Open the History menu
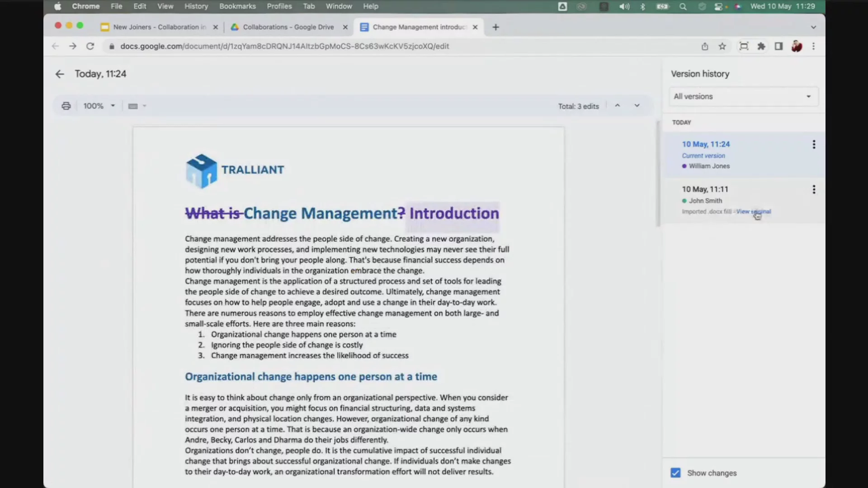Viewport: 868px width, 488px height. (x=196, y=6)
